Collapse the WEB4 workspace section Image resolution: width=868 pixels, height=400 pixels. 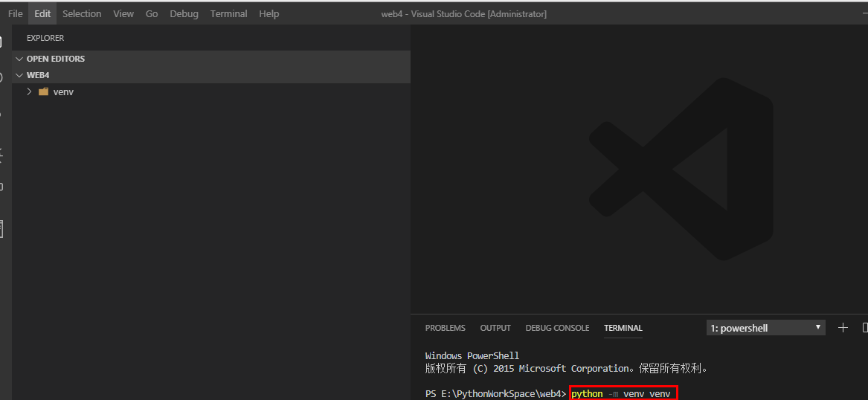pos(211,75)
